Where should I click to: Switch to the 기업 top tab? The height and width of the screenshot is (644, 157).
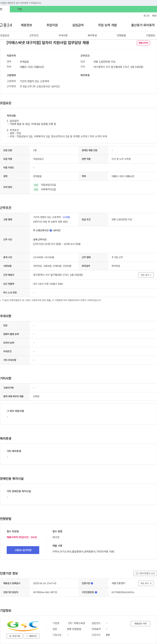coord(20,9)
